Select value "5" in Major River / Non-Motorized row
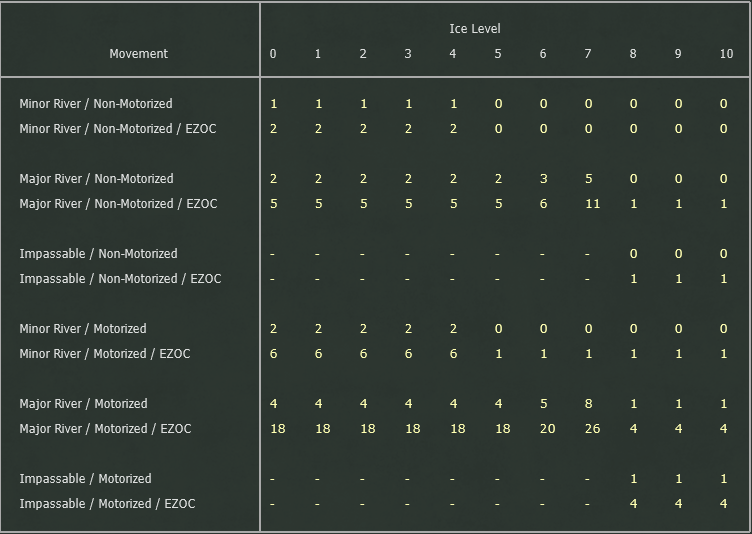The image size is (752, 534). point(588,178)
